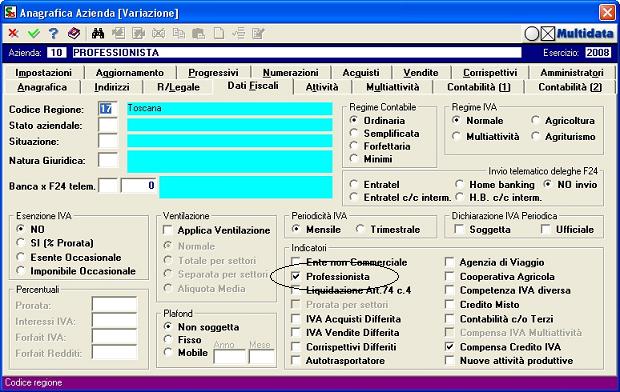Switch to the Contabilità (1) tab
620x392 pixels.
coord(478,87)
